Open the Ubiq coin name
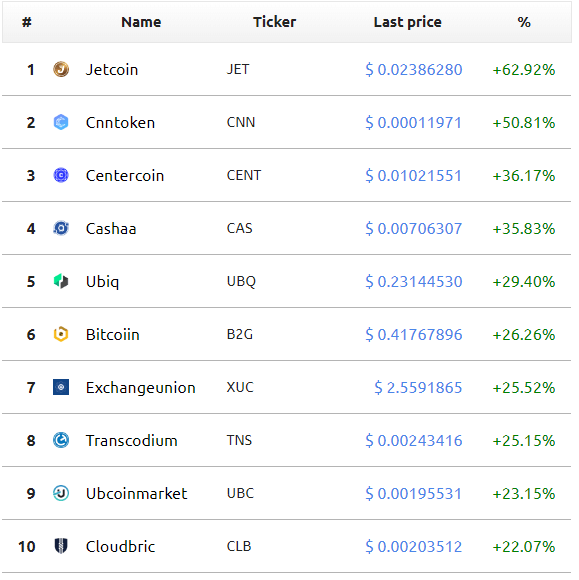This screenshot has height=580, width=579. 102,282
